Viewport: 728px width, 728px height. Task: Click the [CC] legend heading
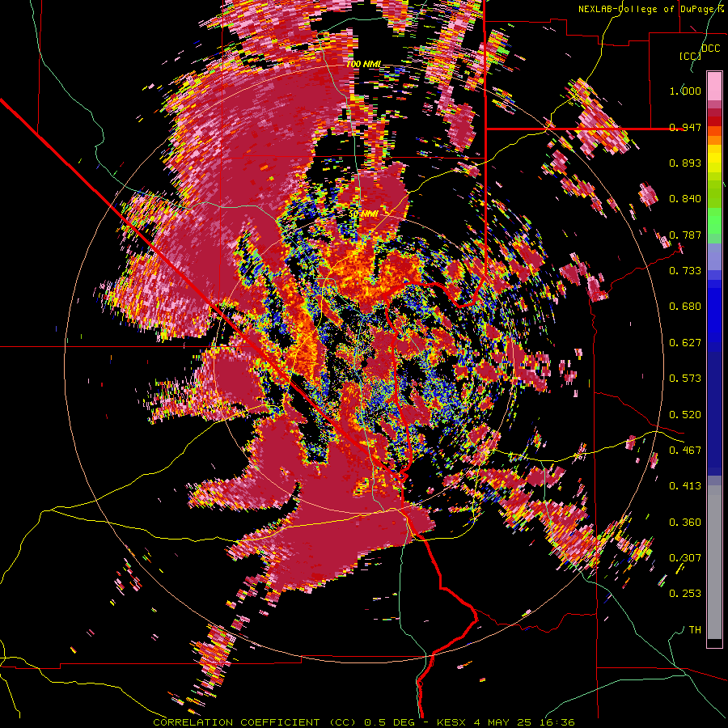690,56
